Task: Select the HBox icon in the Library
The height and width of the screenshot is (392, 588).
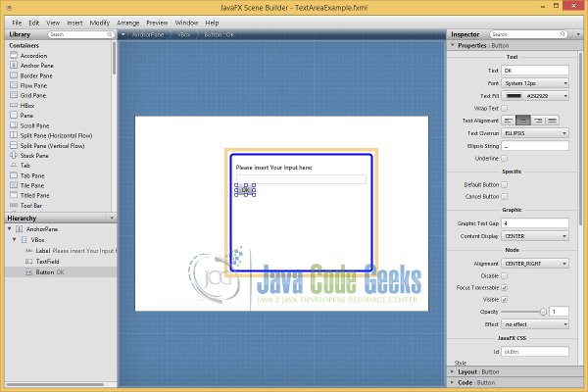Action: (x=14, y=105)
